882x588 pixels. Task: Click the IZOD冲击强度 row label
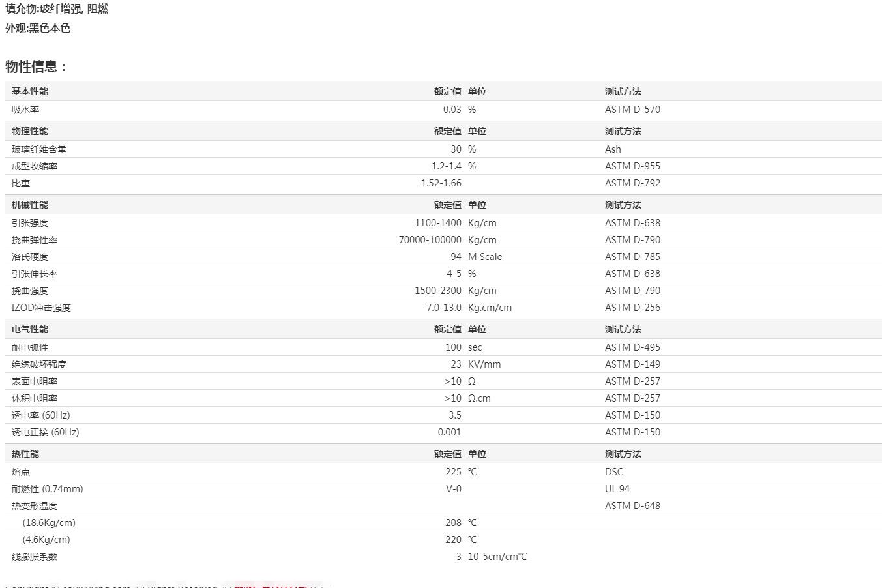[x=41, y=308]
